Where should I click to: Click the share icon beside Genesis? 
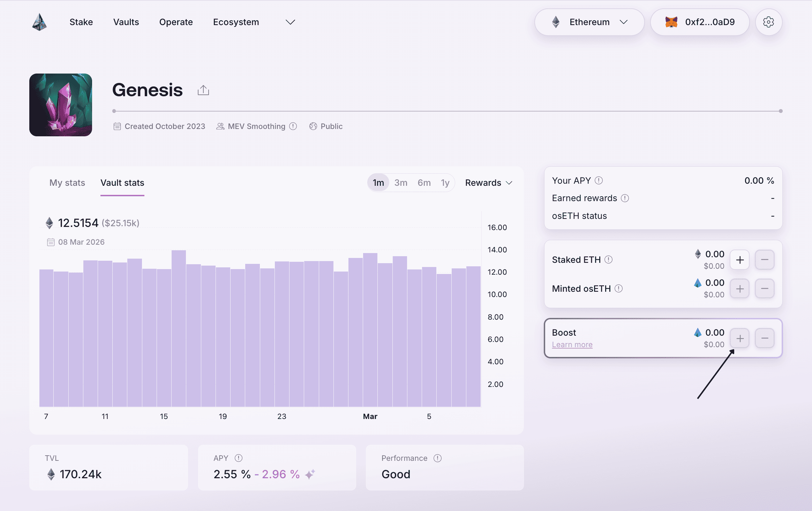pyautogui.click(x=203, y=90)
